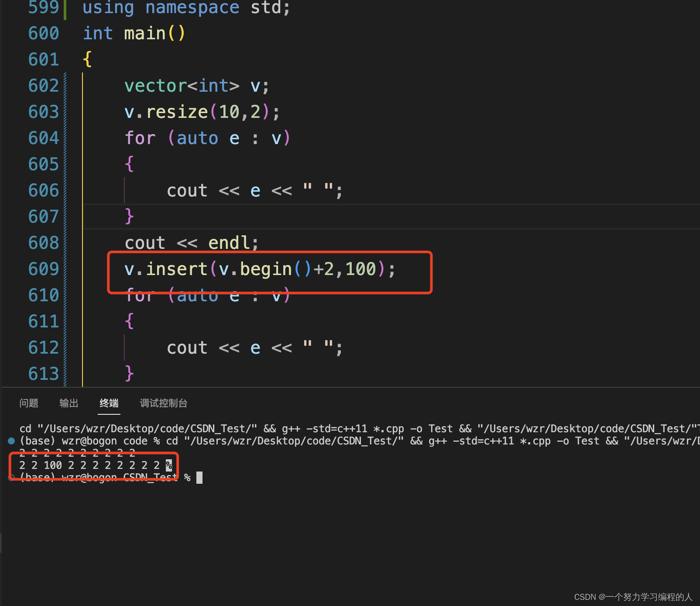
Task: Click the cout statement on line 612
Action: click(x=255, y=348)
